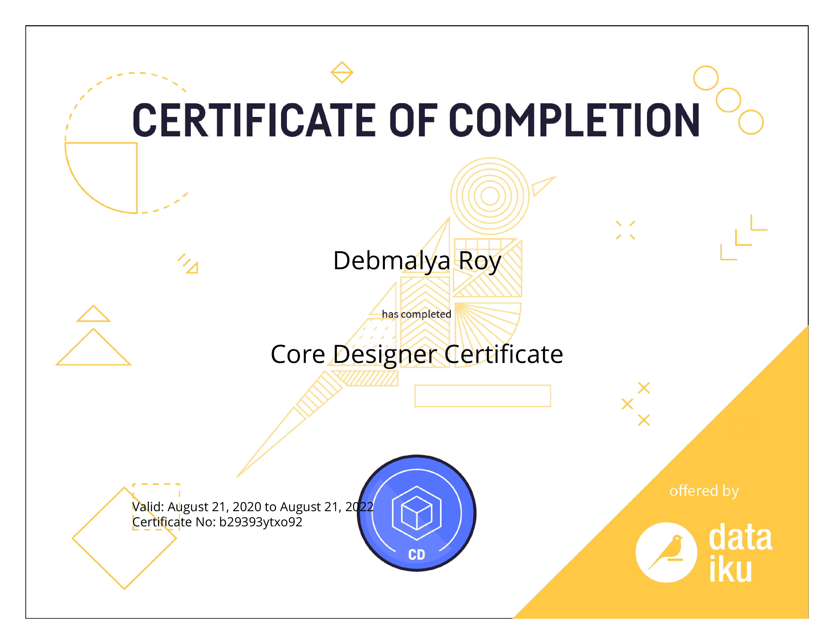Click the 'has completed' text
This screenshot has height=644, width=834.
416,314
